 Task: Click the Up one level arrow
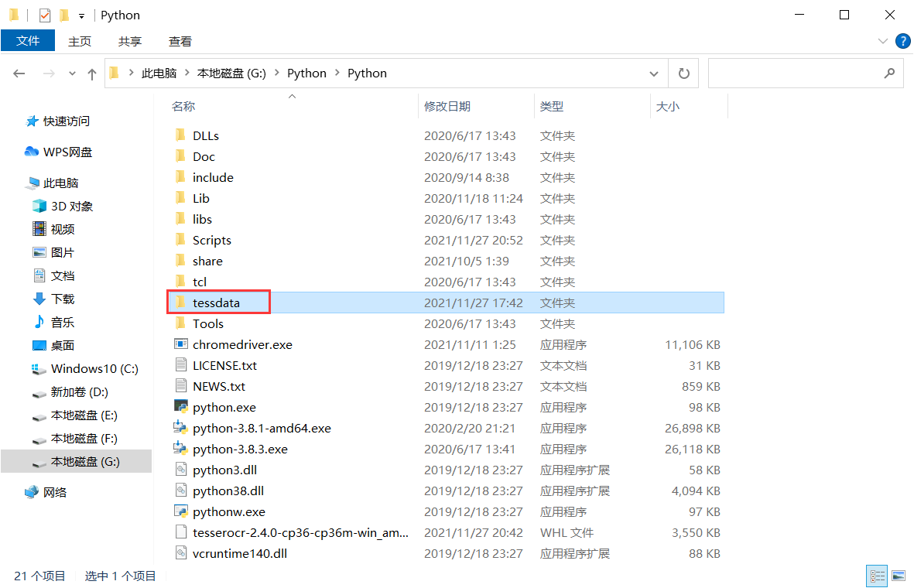91,73
